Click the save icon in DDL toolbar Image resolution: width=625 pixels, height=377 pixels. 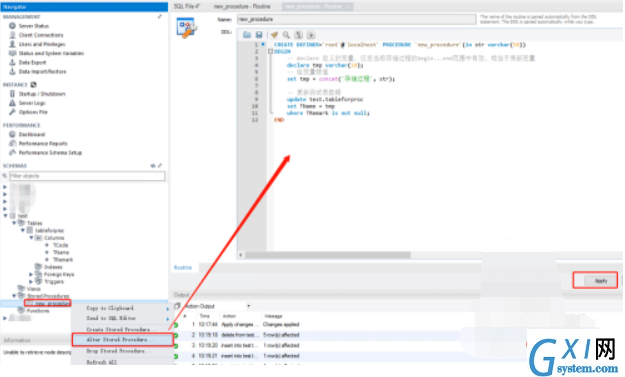pos(259,35)
